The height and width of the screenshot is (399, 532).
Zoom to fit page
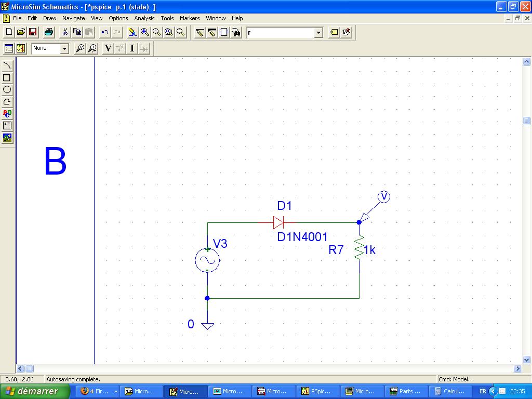tap(180, 32)
